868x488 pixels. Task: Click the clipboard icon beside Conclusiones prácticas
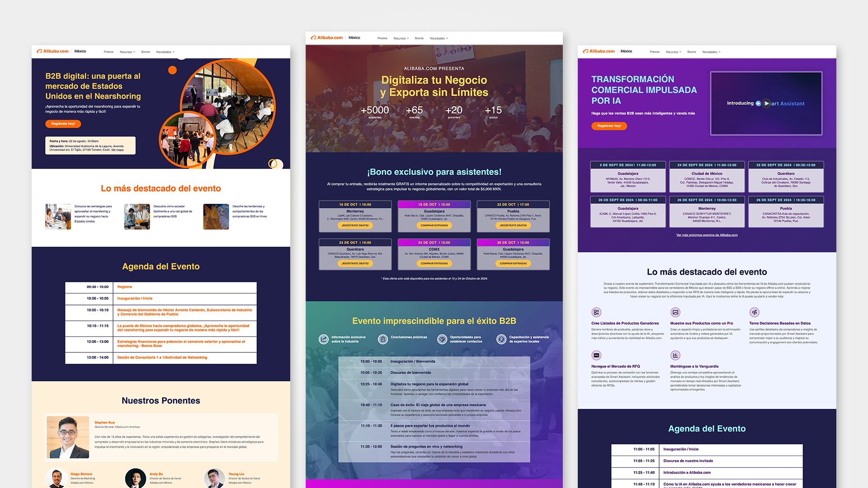tap(383, 339)
